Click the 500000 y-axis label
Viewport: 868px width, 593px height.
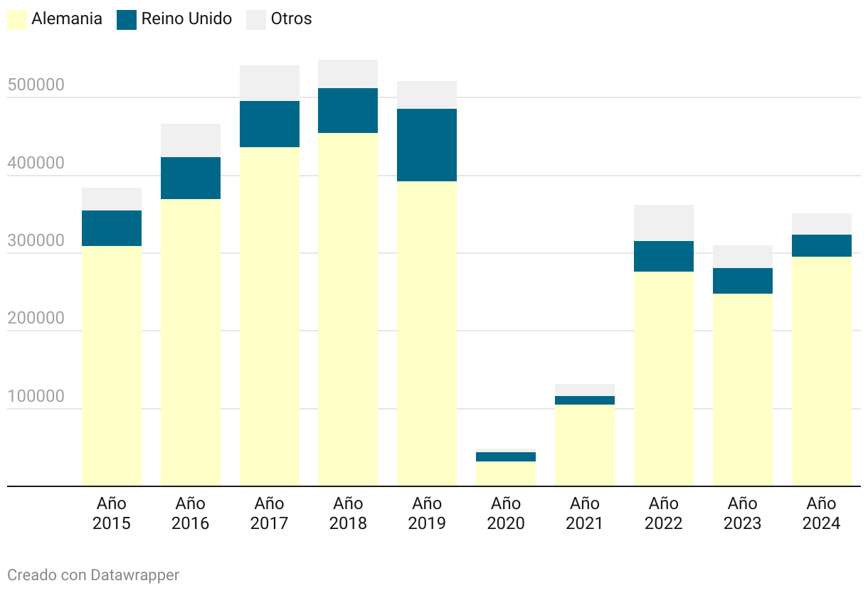[36, 85]
